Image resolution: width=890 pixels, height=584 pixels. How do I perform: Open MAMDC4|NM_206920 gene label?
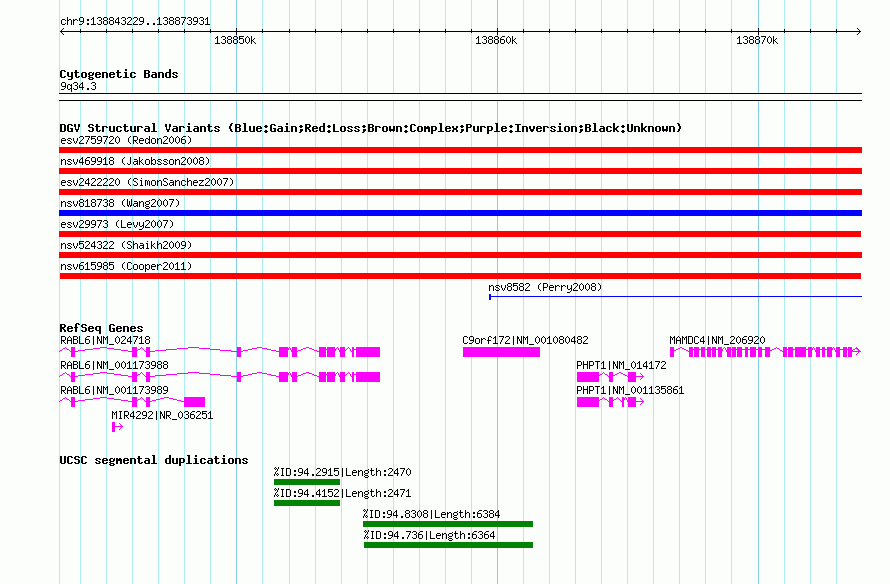click(717, 341)
